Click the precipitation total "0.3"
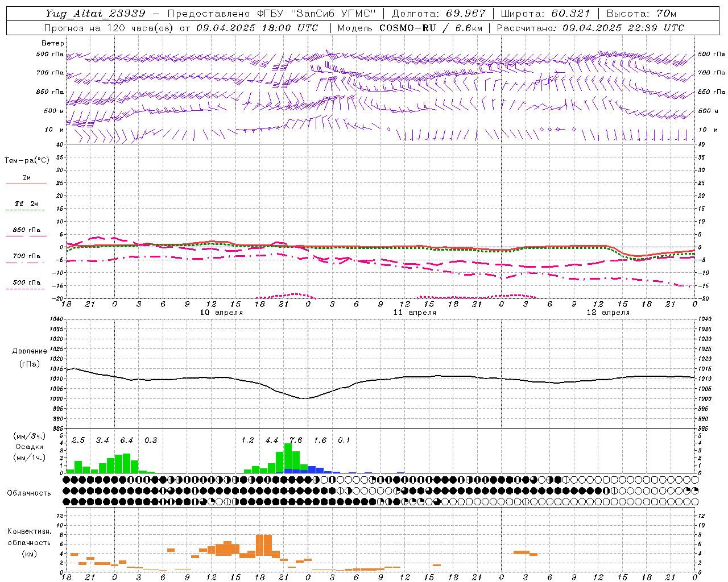 point(151,440)
